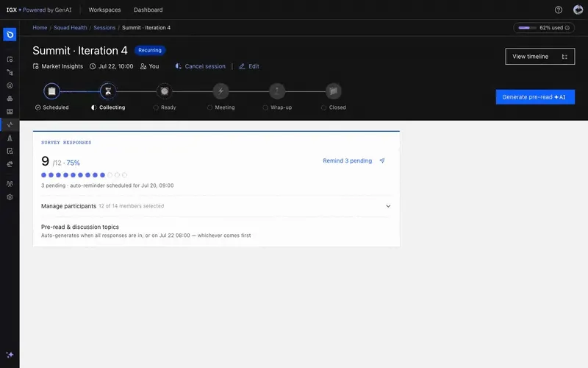Click the auto-reminder scheduled text
Image resolution: width=588 pixels, height=368 pixels.
tap(122, 185)
